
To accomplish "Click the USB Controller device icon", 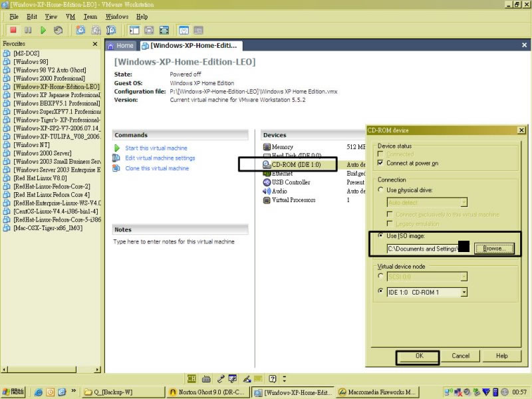I will pos(267,182).
